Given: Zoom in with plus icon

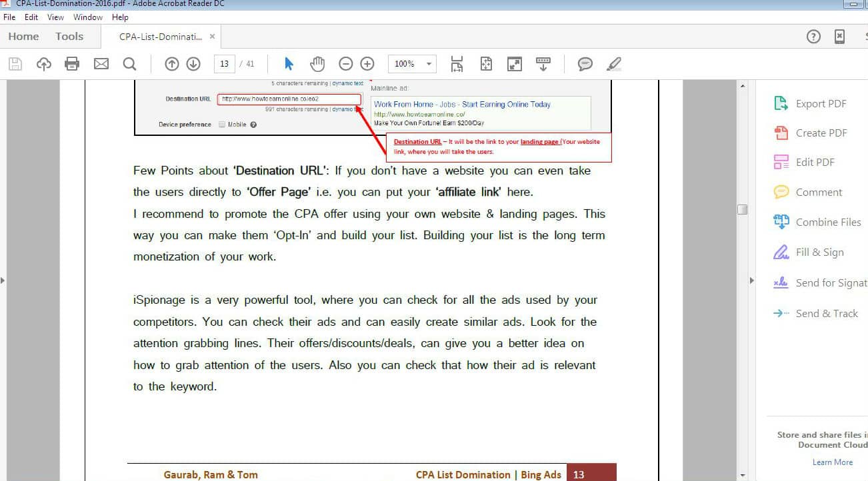Looking at the screenshot, I should [367, 64].
